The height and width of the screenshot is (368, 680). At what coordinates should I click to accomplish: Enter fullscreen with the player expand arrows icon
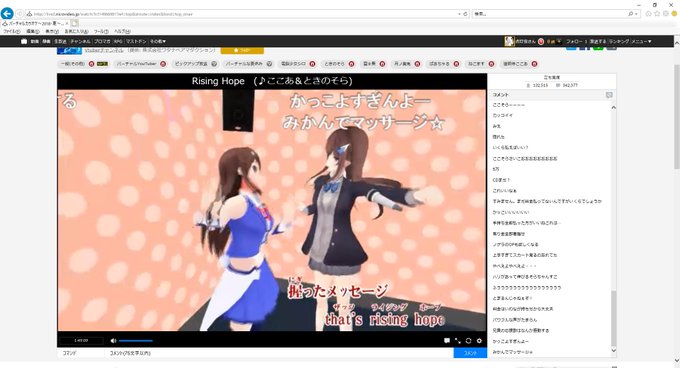pos(458,341)
